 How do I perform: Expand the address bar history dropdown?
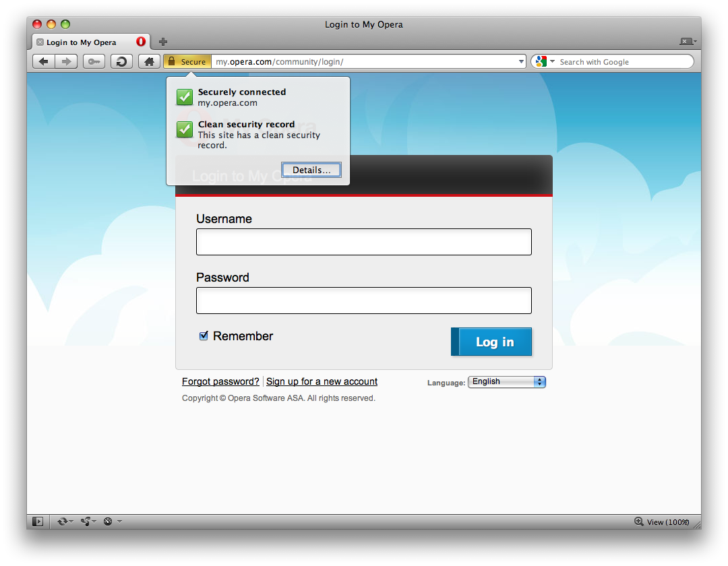tap(521, 62)
